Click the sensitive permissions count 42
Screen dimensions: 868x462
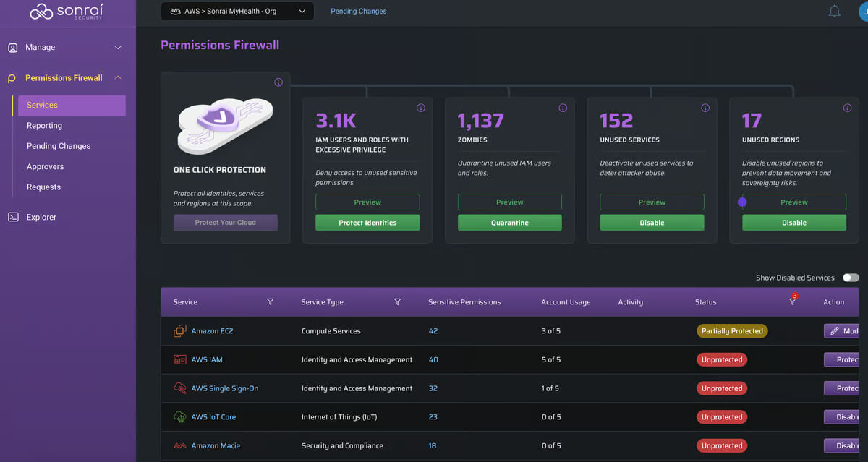click(x=433, y=331)
